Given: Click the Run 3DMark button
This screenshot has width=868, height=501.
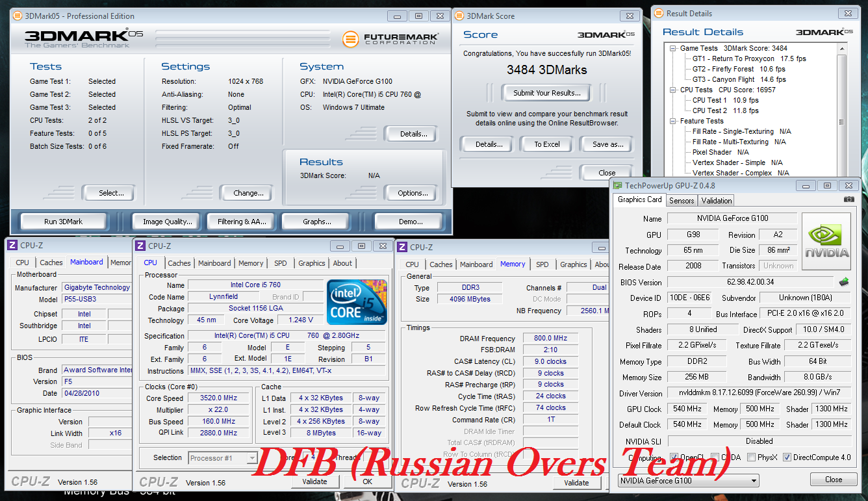Looking at the screenshot, I should point(63,222).
